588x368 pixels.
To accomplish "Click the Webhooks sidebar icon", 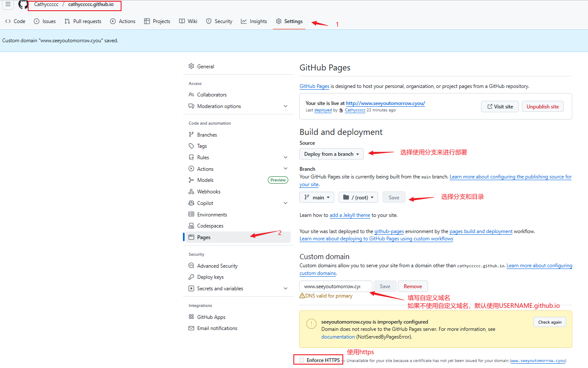I will (191, 192).
